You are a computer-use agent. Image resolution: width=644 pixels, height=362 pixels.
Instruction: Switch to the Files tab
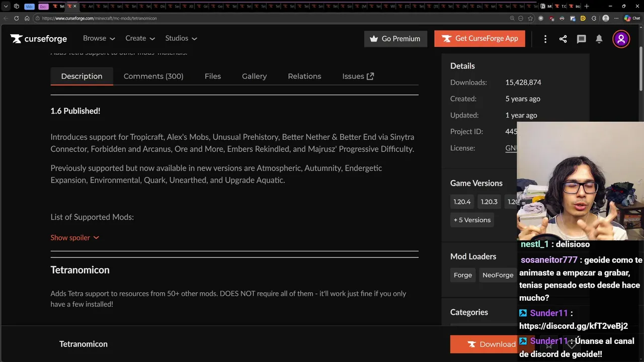pos(213,76)
